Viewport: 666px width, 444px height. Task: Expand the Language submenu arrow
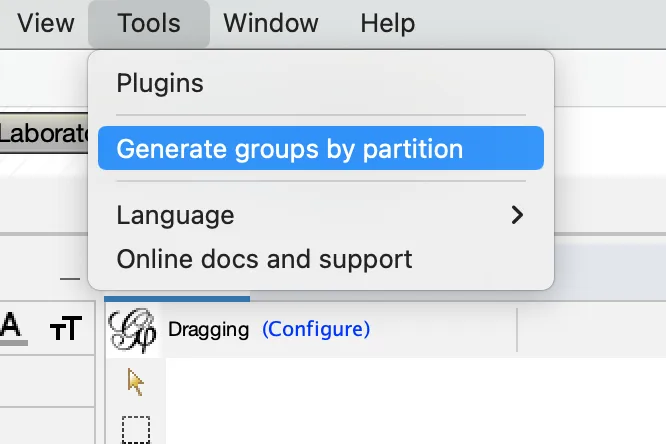point(517,215)
